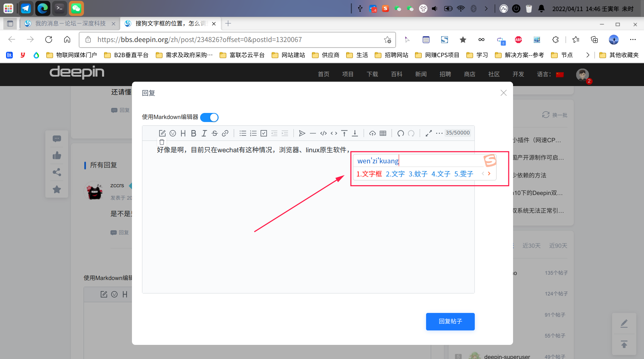Viewport: 644px width, 359px height.
Task: Insert a table in the editor
Action: [383, 133]
